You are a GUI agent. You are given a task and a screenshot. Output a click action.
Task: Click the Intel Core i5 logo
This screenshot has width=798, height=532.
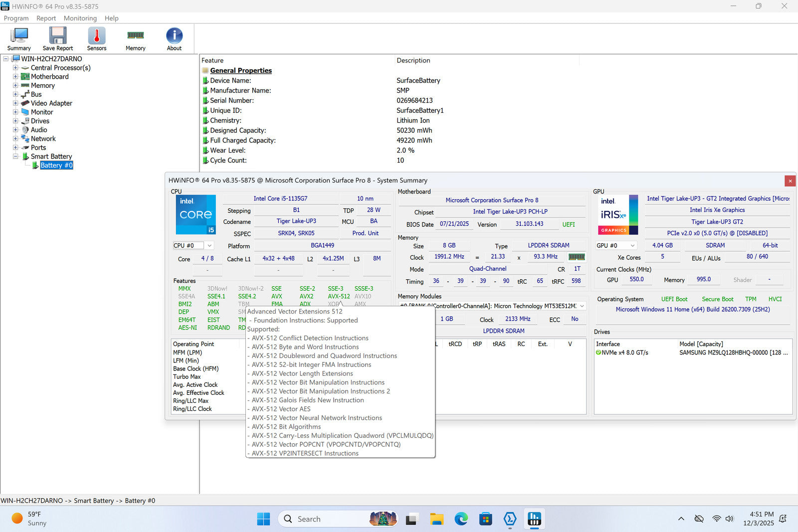(x=196, y=214)
